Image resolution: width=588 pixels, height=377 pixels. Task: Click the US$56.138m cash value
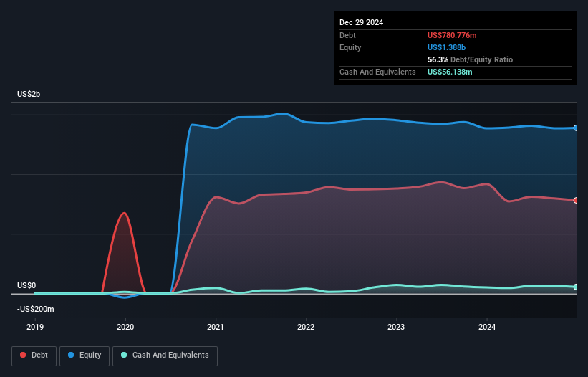coord(450,72)
